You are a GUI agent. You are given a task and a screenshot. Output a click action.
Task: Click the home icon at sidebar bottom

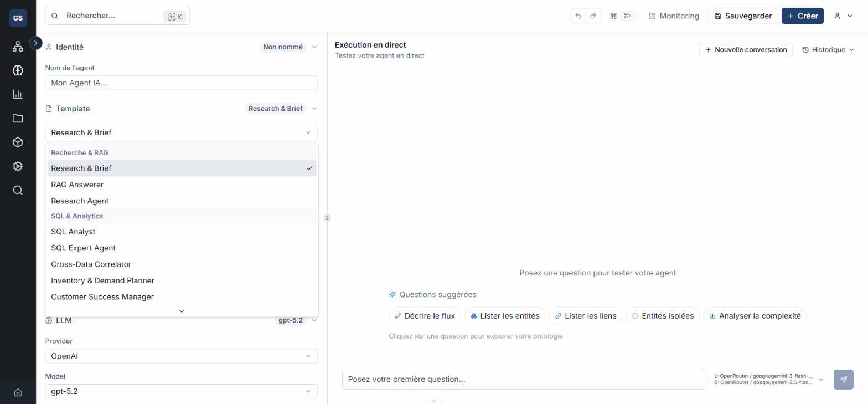18,392
